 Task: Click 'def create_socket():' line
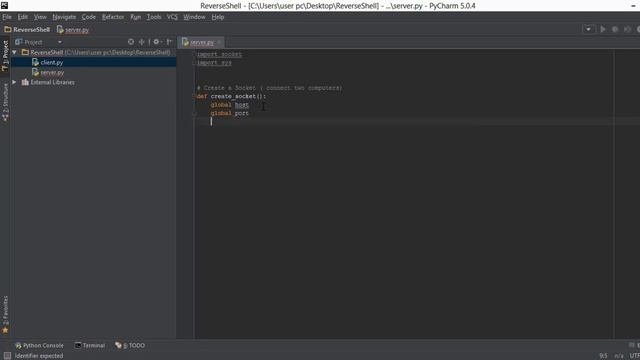(x=231, y=96)
